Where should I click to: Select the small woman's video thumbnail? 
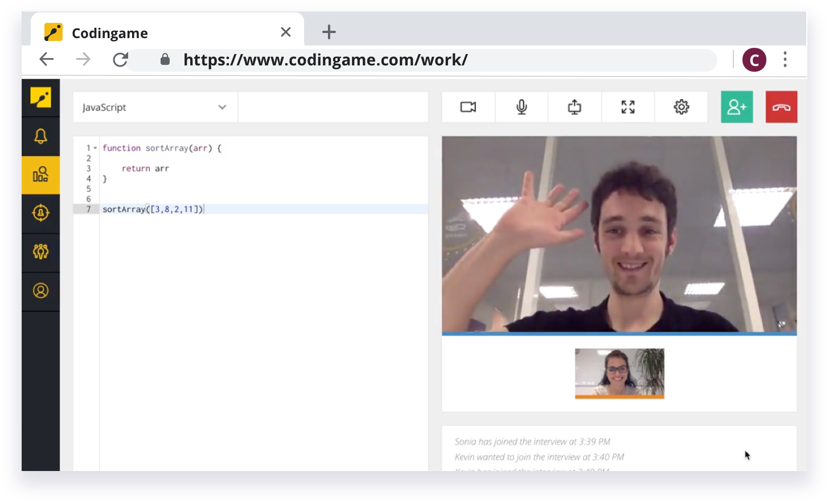[x=619, y=373]
